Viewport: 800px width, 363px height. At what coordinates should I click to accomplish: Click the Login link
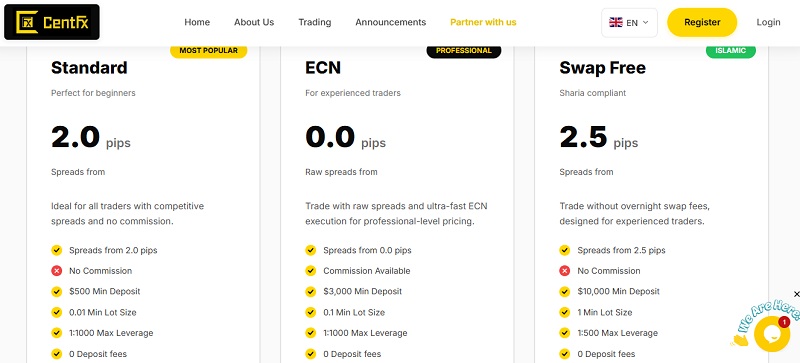click(768, 22)
